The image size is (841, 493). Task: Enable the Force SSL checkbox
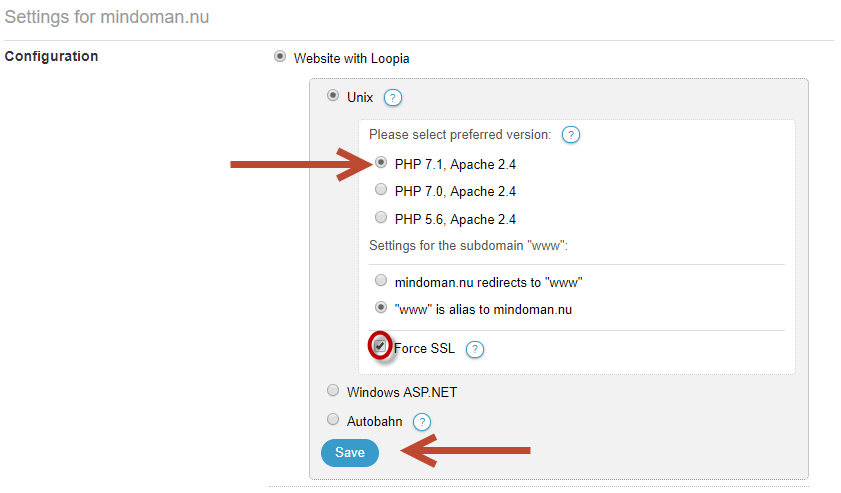380,346
